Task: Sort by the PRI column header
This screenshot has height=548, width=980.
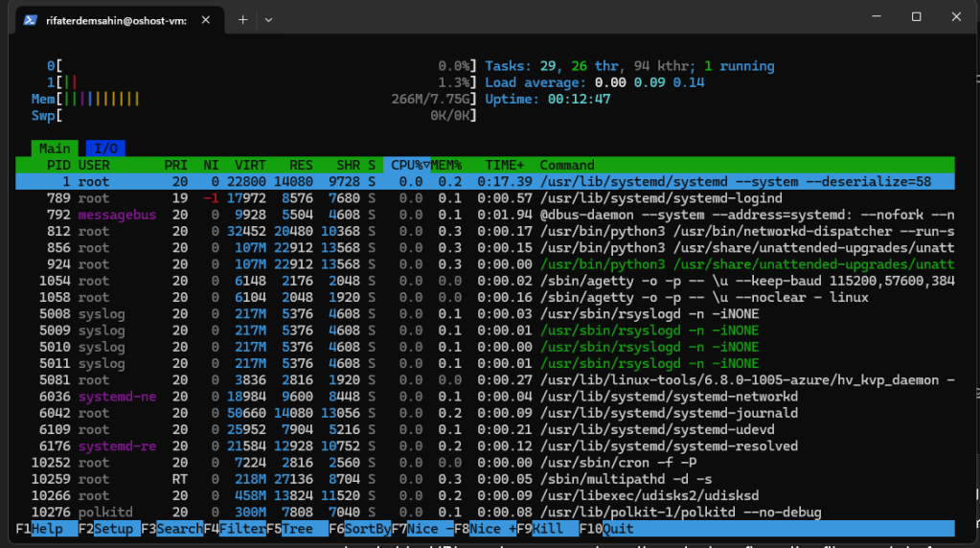Action: click(x=175, y=166)
